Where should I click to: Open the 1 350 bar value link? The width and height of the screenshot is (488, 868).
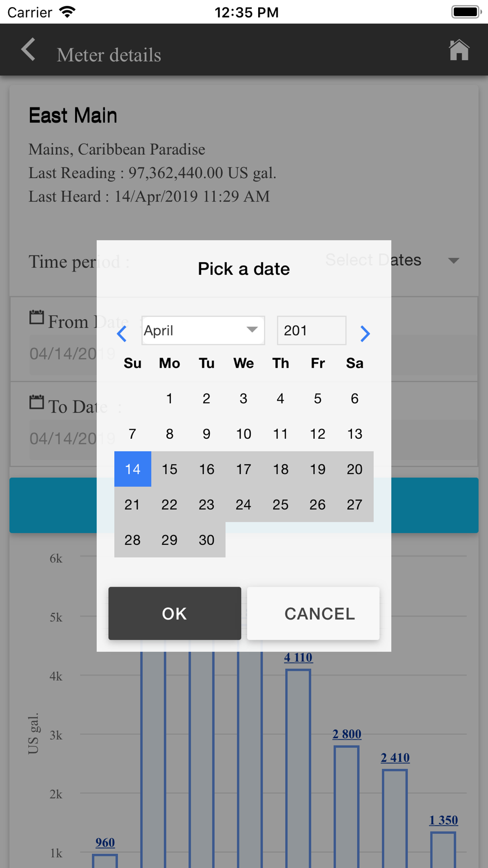[444, 820]
